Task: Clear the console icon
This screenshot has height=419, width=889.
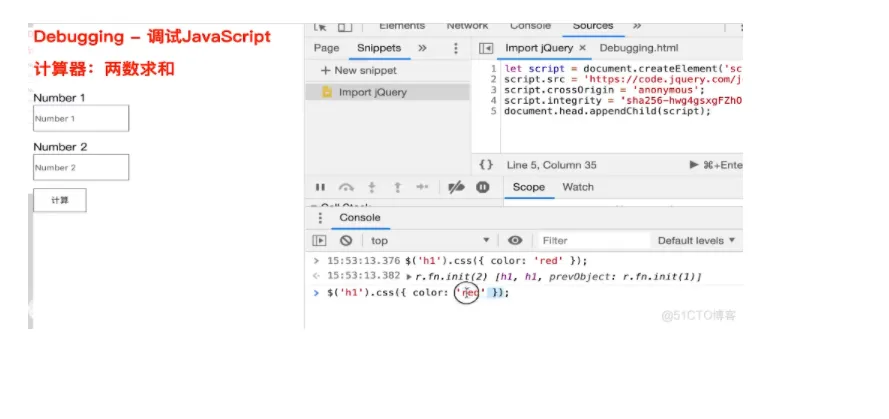Action: tap(346, 240)
